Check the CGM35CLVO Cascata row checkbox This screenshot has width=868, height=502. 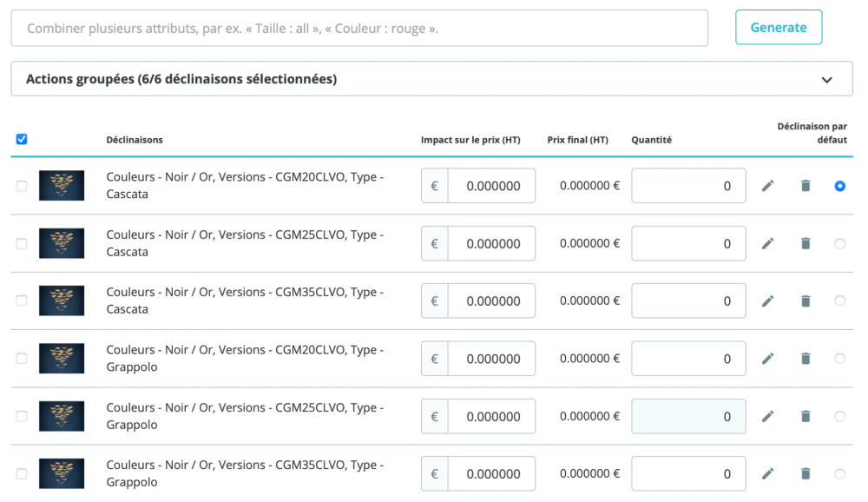coord(22,301)
